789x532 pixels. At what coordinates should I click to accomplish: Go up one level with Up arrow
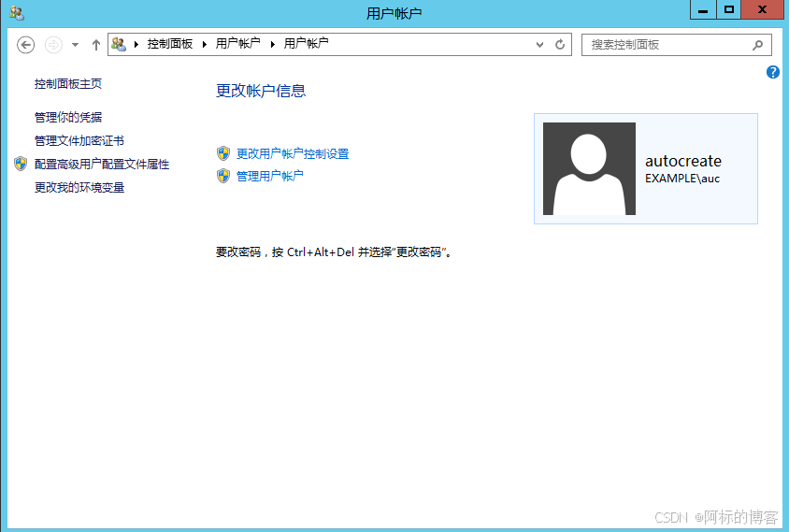96,45
